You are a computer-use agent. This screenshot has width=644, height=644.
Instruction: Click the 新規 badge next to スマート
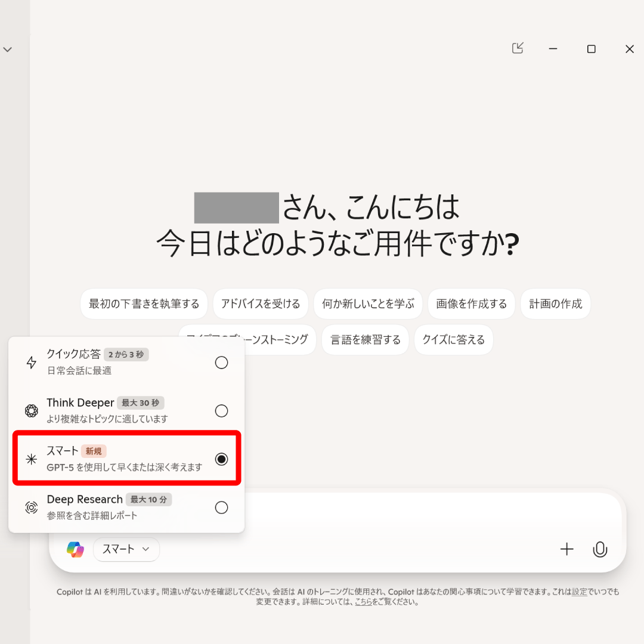click(94, 451)
